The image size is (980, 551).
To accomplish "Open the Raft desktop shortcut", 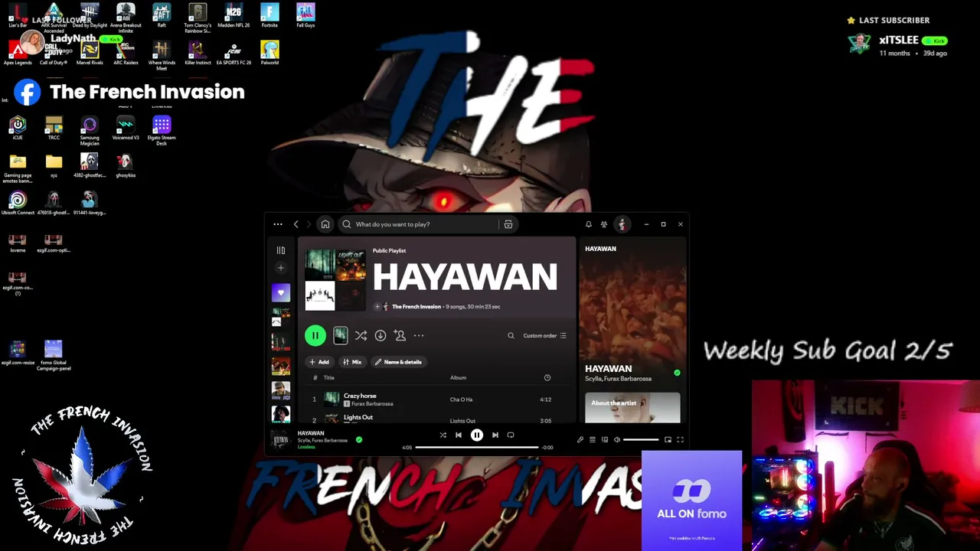I will point(162,16).
